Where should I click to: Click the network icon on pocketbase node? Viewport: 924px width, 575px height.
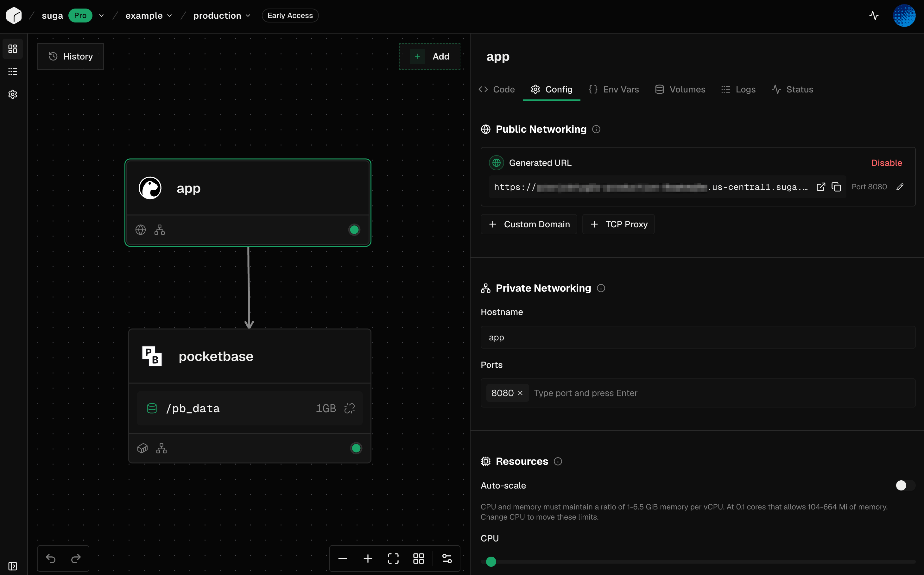(x=161, y=448)
